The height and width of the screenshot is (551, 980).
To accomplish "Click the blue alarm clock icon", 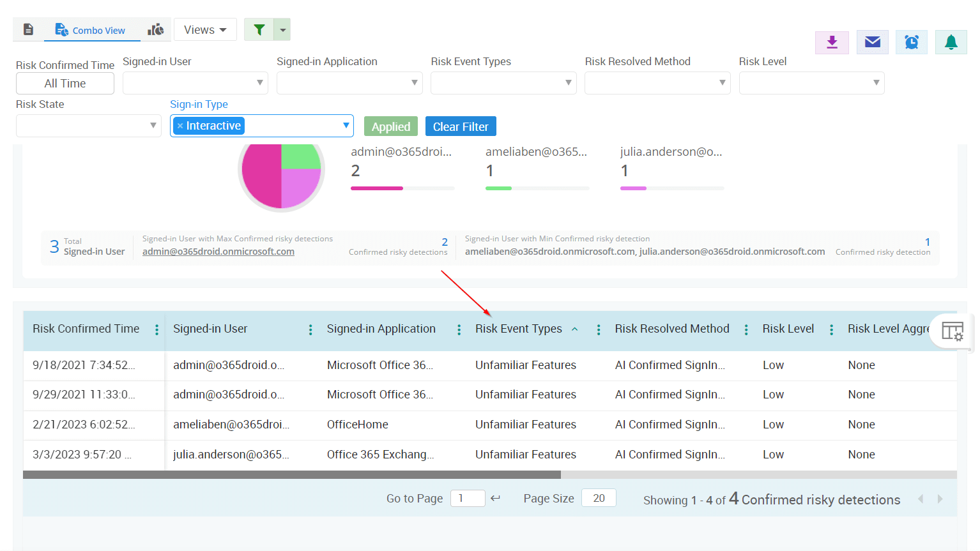I will (912, 42).
